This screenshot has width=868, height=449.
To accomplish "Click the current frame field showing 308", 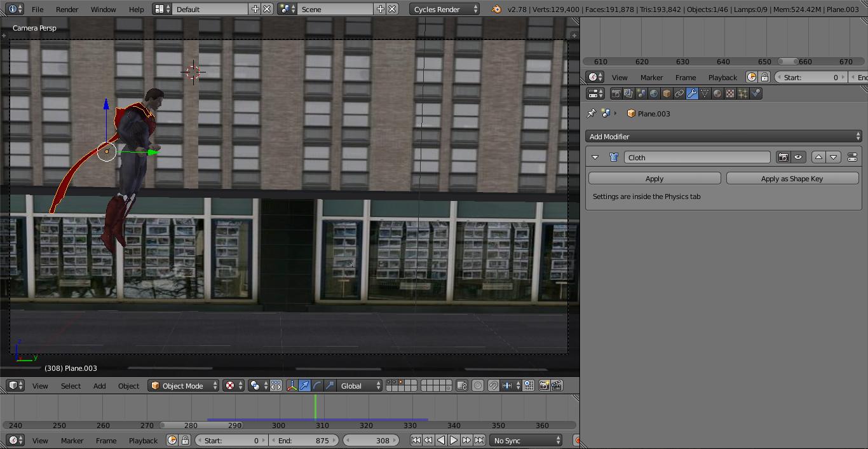I will [371, 440].
